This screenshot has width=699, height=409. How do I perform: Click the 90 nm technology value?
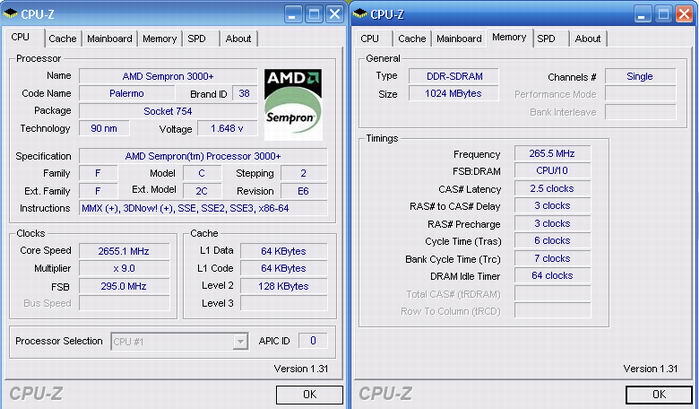(104, 128)
